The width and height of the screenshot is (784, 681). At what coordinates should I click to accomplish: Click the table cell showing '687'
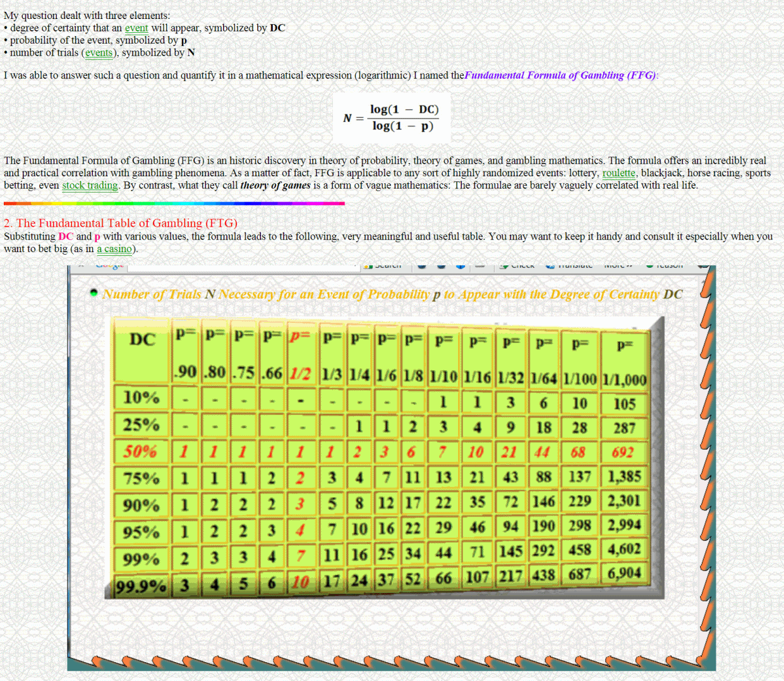click(x=580, y=574)
